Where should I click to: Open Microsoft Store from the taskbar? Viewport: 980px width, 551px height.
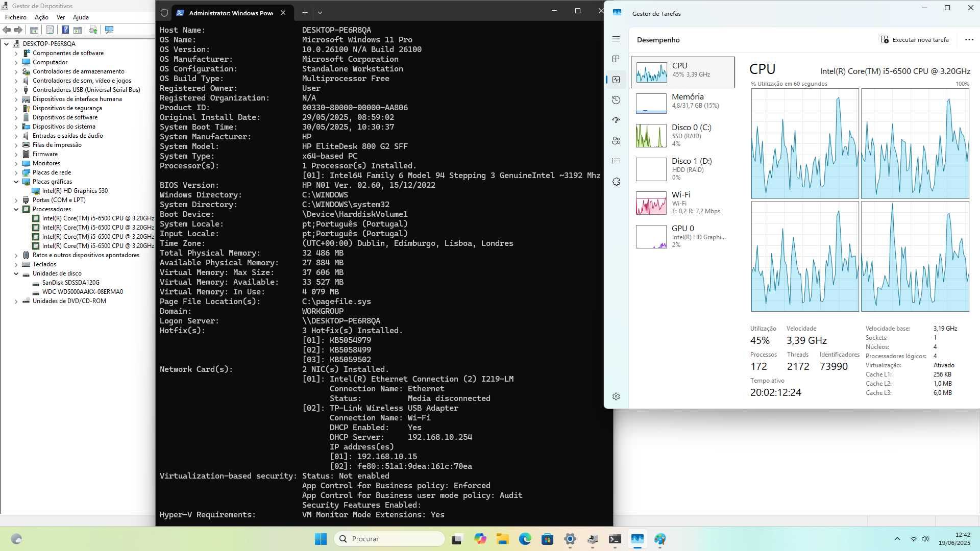[x=548, y=539]
